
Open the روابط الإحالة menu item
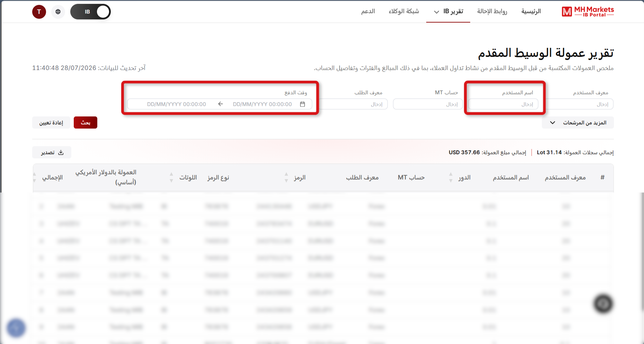point(492,11)
